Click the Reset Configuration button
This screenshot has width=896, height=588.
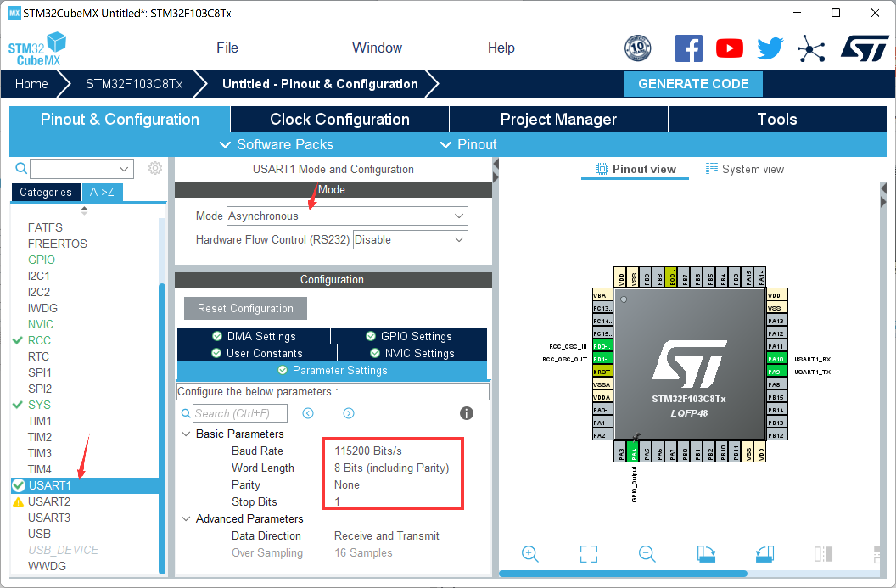click(245, 308)
